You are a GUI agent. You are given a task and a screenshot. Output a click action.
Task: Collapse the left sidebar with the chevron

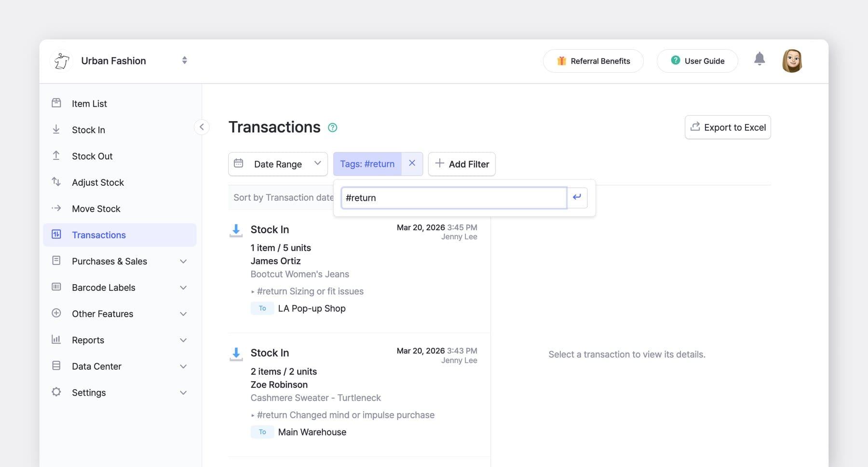202,127
